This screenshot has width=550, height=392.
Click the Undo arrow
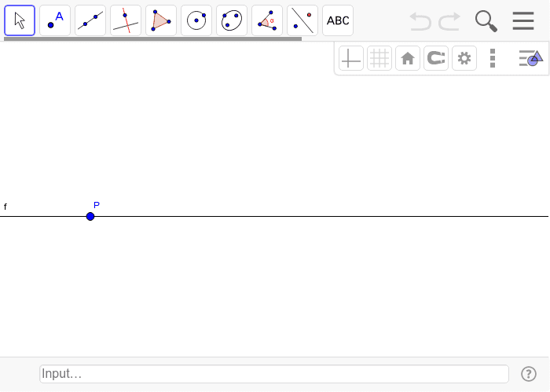tap(420, 21)
